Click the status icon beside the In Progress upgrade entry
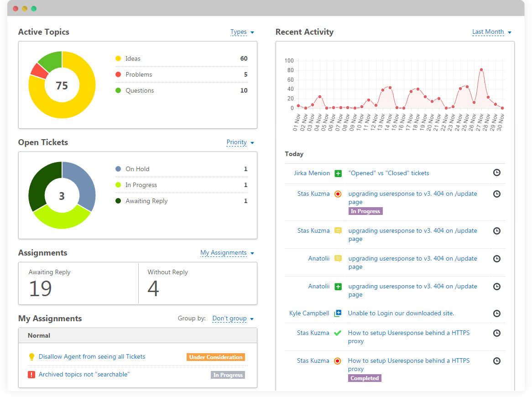The image size is (532, 397). pos(338,194)
